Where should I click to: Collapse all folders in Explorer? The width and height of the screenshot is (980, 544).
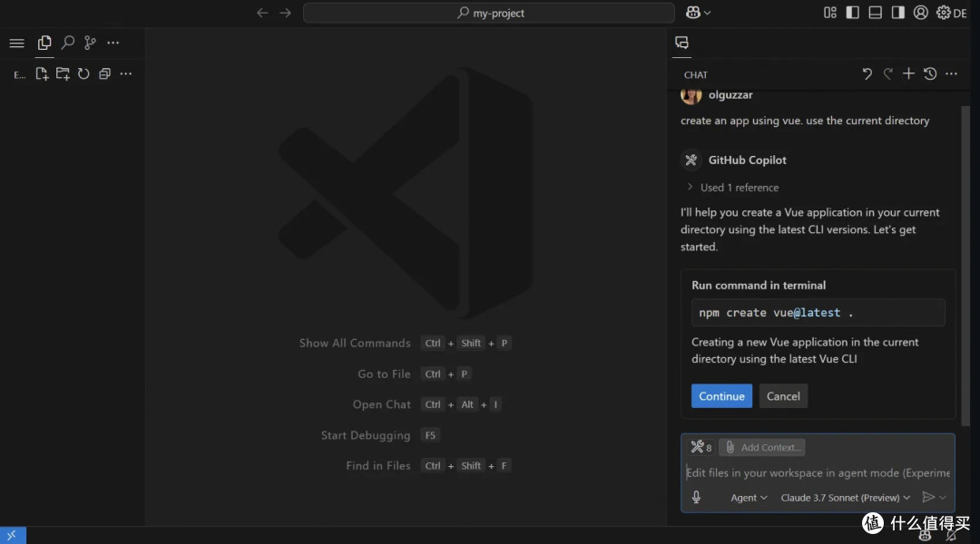coord(104,73)
